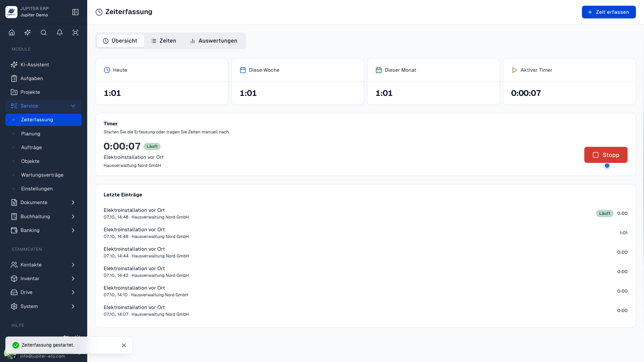The height and width of the screenshot is (362, 644).
Task: Open the 14:46 Elektroinstallation entry
Action: tap(366, 233)
